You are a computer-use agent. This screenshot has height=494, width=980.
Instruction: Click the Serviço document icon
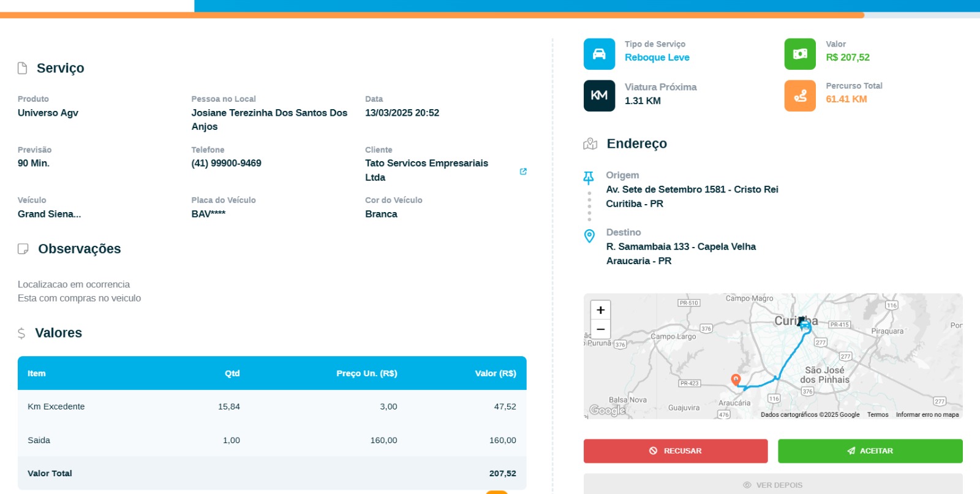(x=23, y=68)
